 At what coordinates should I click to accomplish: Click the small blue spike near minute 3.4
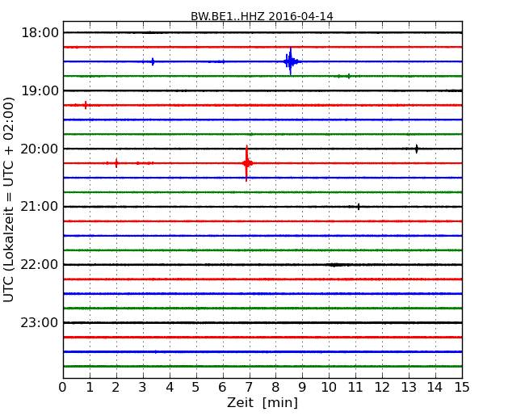[x=153, y=61]
